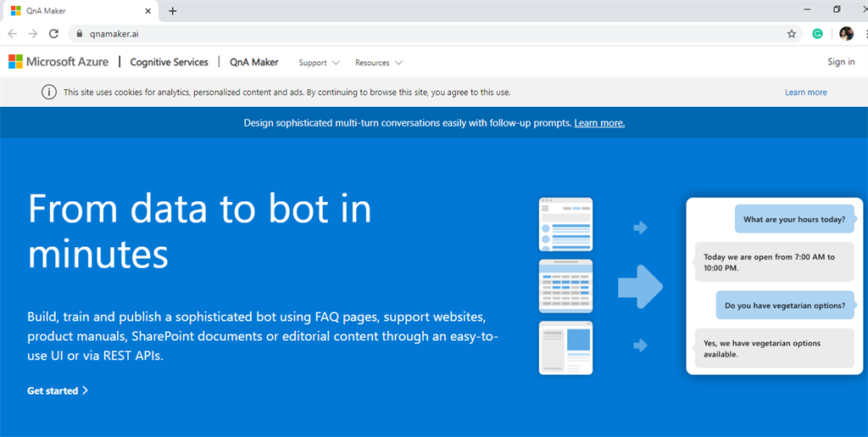Viewport: 868px width, 437px height.
Task: Click the browser forward arrow
Action: 33,34
